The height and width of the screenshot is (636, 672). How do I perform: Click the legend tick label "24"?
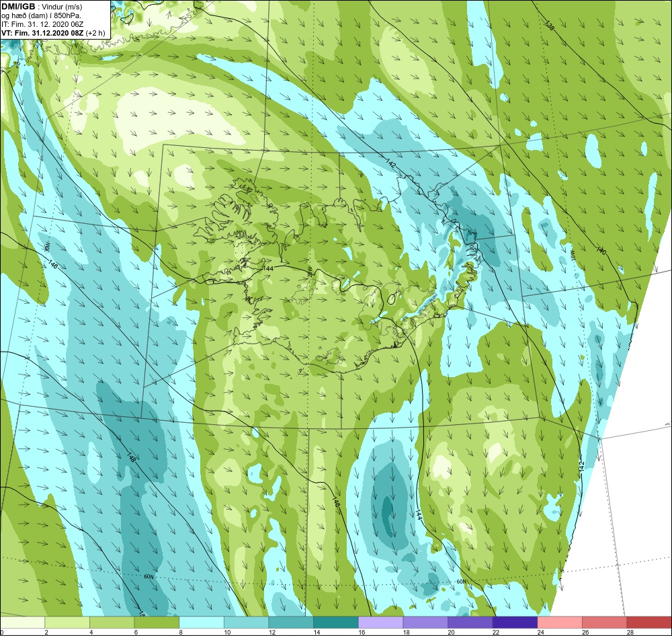[x=541, y=632]
